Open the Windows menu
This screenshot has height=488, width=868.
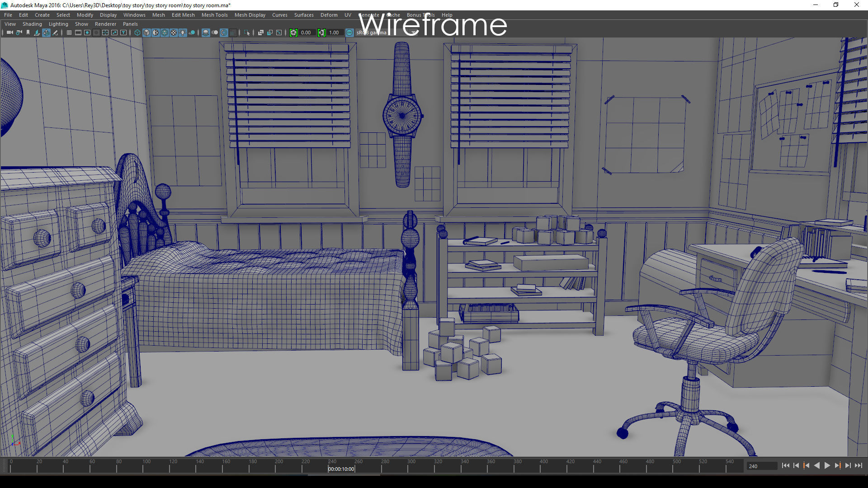pyautogui.click(x=135, y=15)
